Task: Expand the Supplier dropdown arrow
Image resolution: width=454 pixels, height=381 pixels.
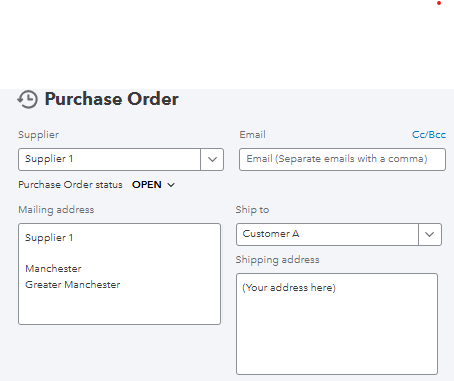Action: (x=212, y=159)
